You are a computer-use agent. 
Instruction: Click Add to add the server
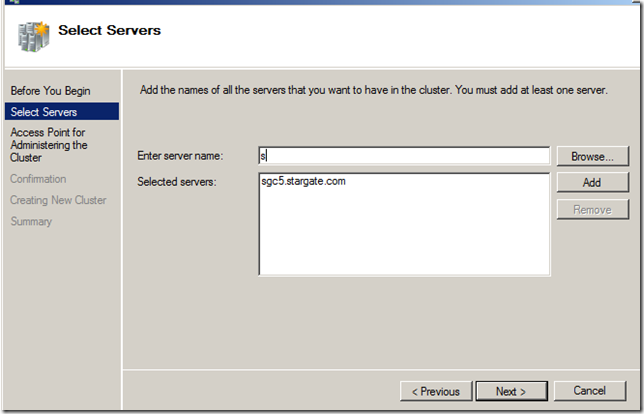click(x=592, y=183)
